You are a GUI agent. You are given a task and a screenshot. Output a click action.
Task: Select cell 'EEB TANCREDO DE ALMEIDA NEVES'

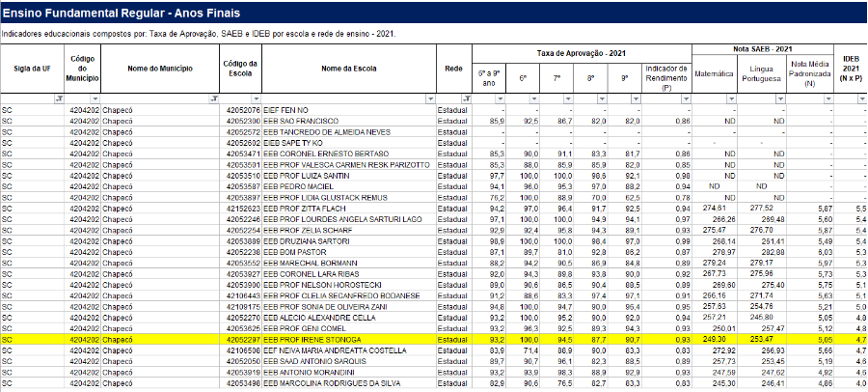[349, 132]
